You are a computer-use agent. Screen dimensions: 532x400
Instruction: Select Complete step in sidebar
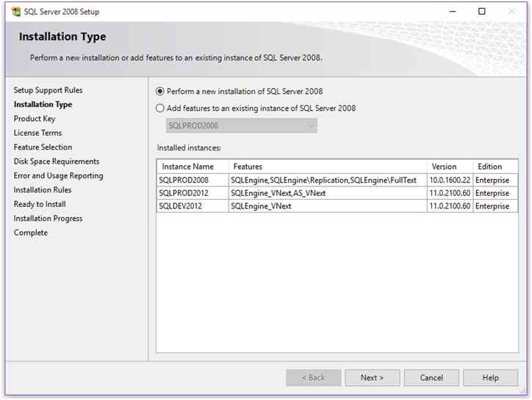click(x=31, y=233)
